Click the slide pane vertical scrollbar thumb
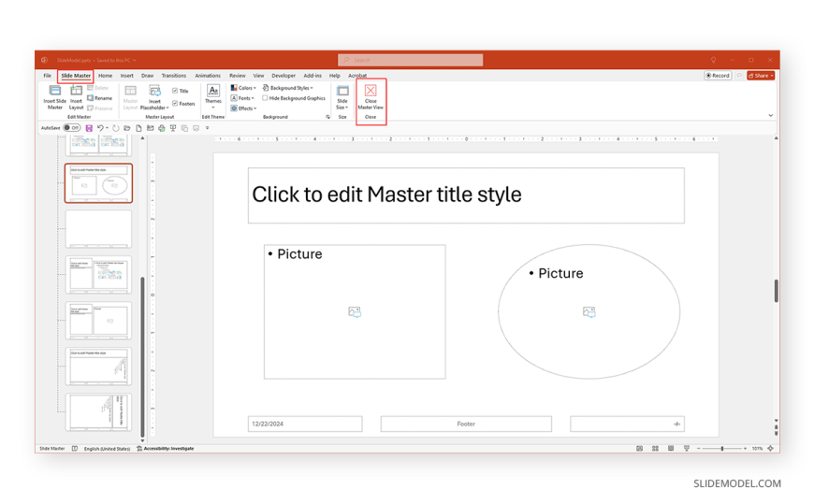 776,291
